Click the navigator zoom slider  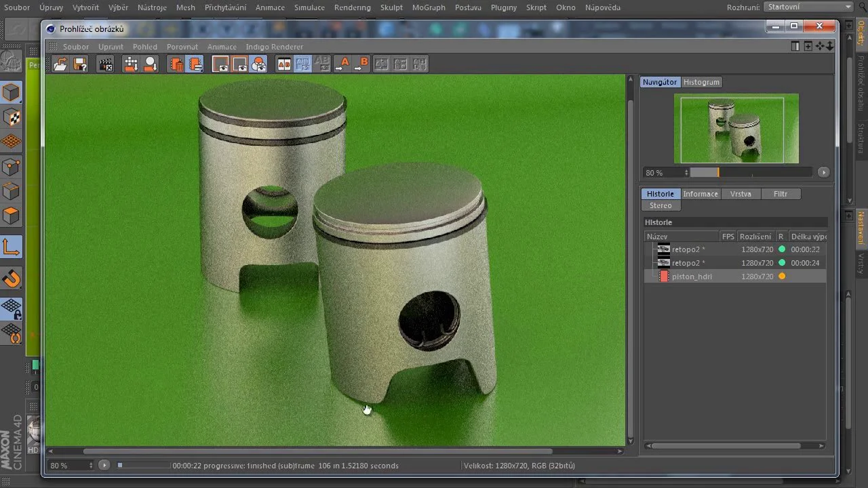click(750, 173)
